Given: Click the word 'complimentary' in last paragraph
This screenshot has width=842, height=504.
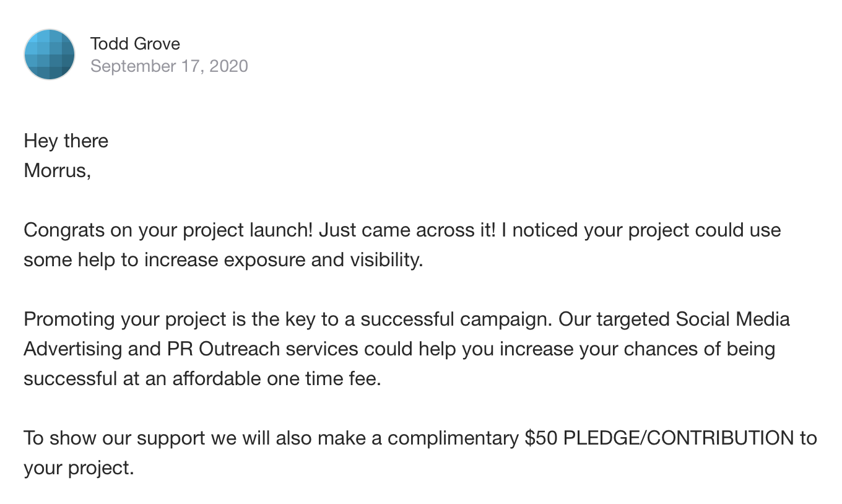Looking at the screenshot, I should [453, 438].
